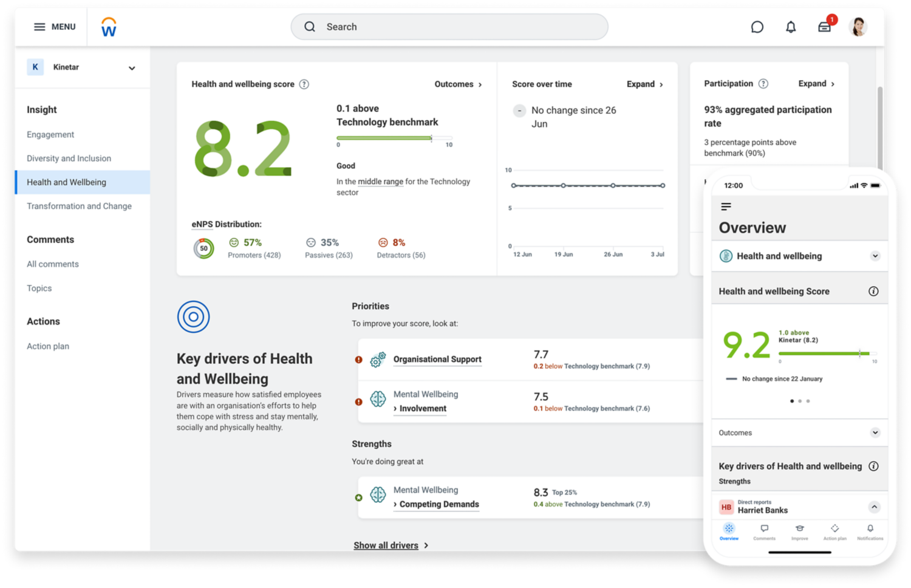Open the Workday home logo
Viewport: 911px width, 588px height.
click(109, 26)
